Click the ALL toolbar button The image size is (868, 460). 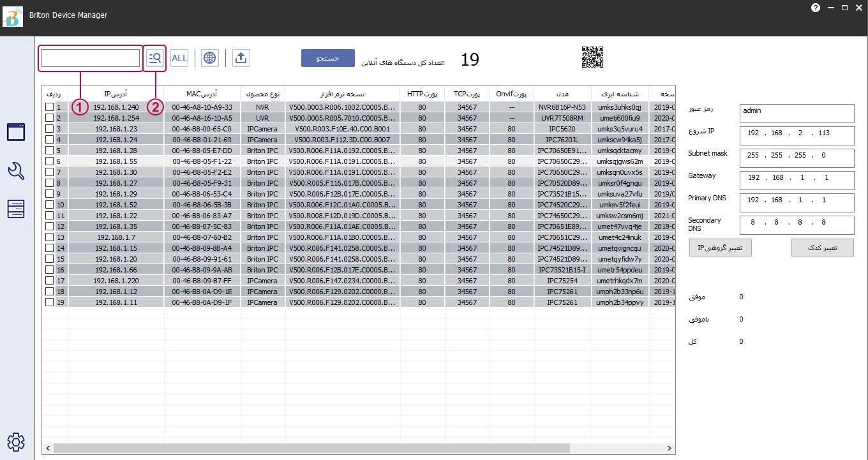pyautogui.click(x=179, y=58)
